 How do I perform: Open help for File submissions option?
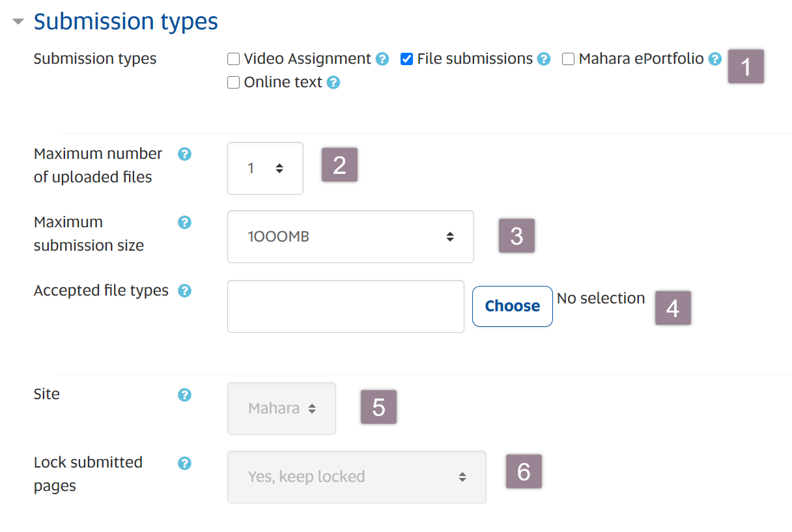(x=543, y=59)
